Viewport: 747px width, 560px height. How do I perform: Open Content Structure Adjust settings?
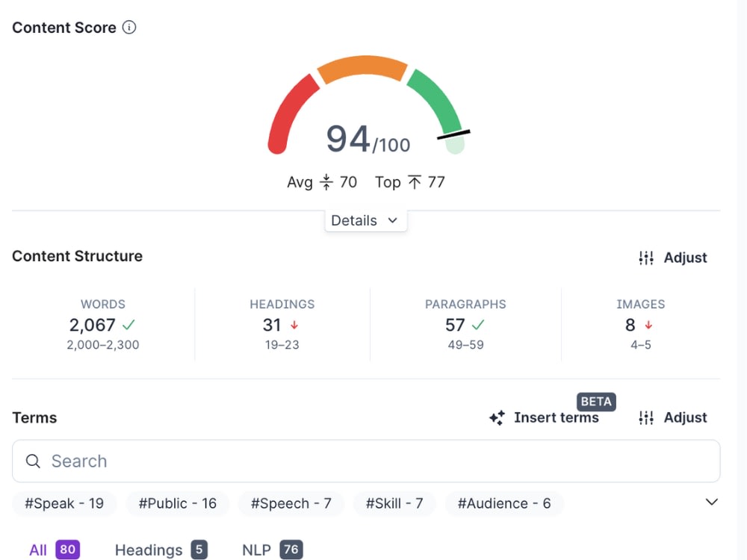click(x=673, y=258)
